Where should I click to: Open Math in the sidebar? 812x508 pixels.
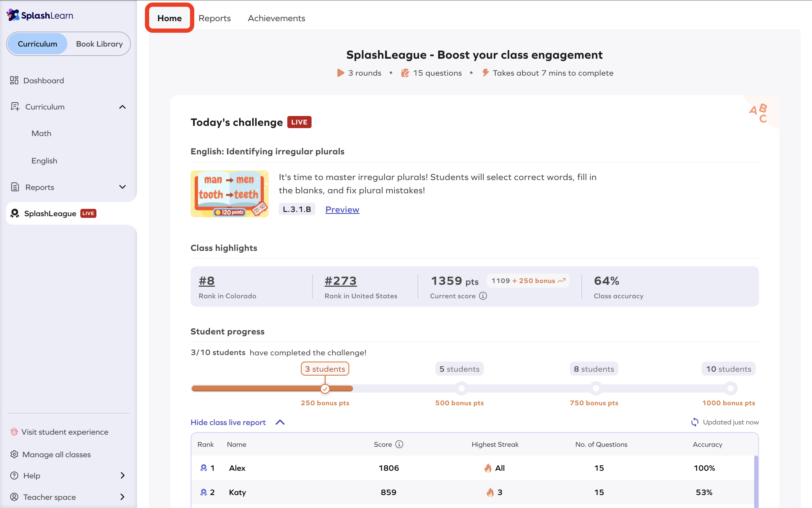pyautogui.click(x=41, y=133)
